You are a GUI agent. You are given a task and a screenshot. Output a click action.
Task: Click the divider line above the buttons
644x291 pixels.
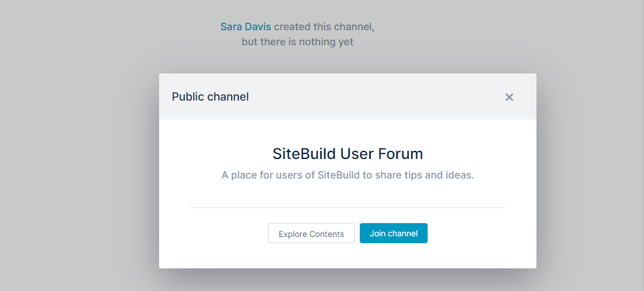point(347,207)
